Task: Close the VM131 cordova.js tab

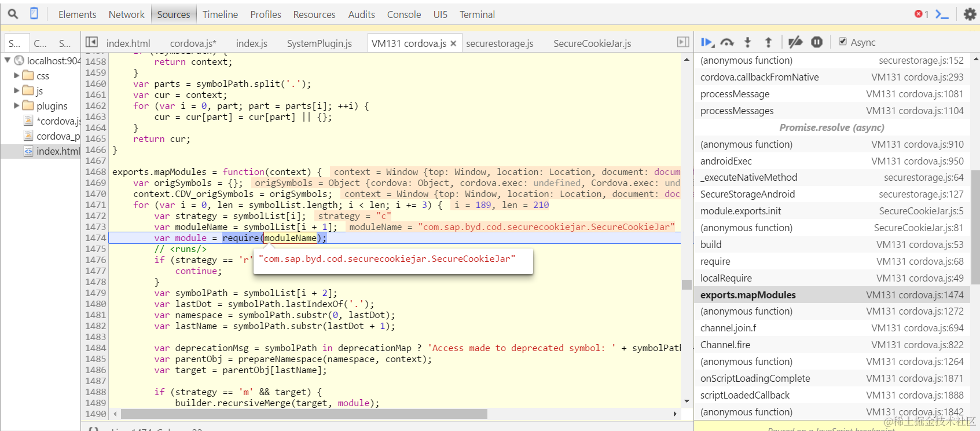Action: point(453,43)
